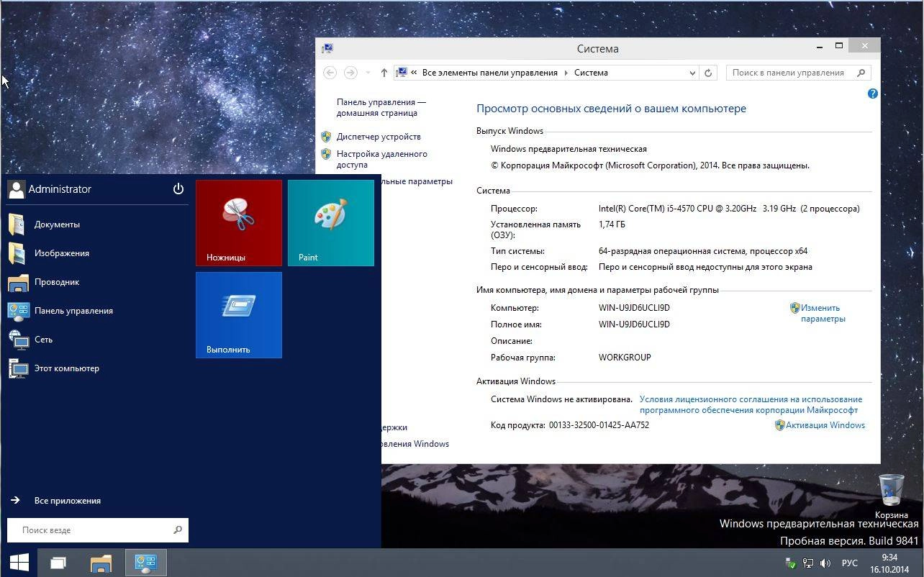Open Этот компьютер in Start menu
The width and height of the screenshot is (924, 577).
[98, 368]
